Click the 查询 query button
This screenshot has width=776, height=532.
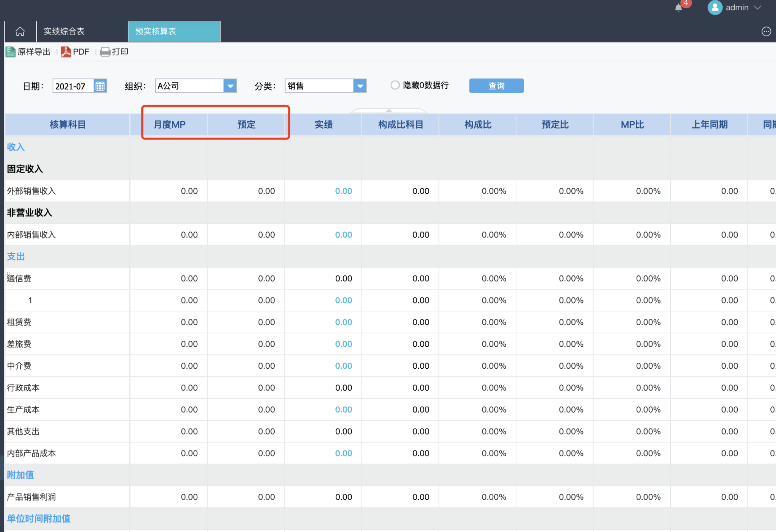point(496,86)
